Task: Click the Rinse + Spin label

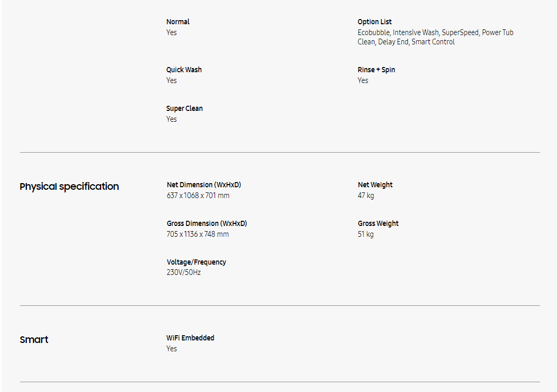Action: click(x=376, y=70)
